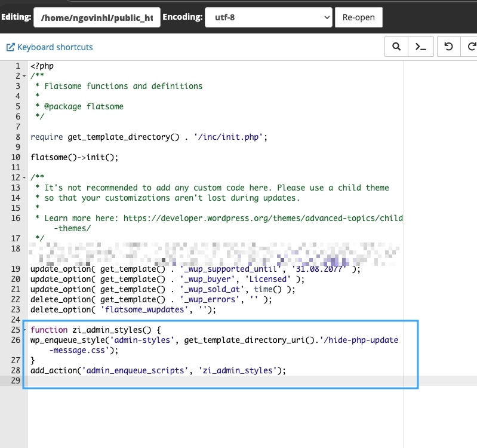Collapse the comment block at line 12
This screenshot has width=477, height=448.
24,177
